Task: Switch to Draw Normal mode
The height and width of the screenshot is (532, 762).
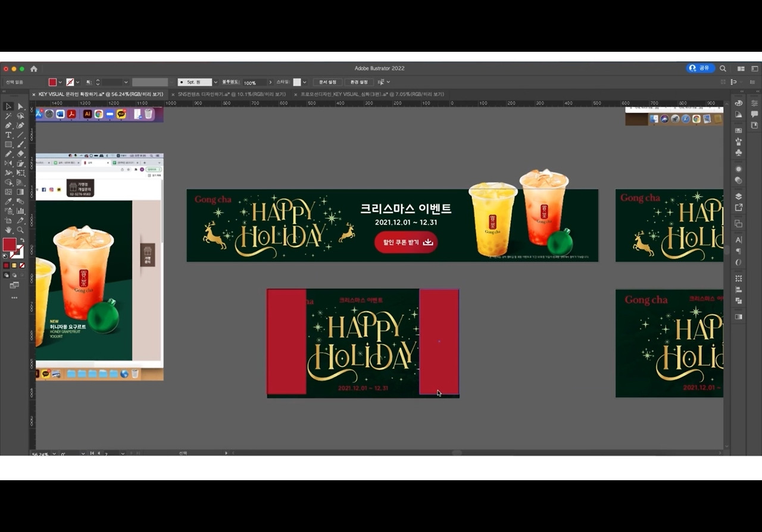Action: 7,276
